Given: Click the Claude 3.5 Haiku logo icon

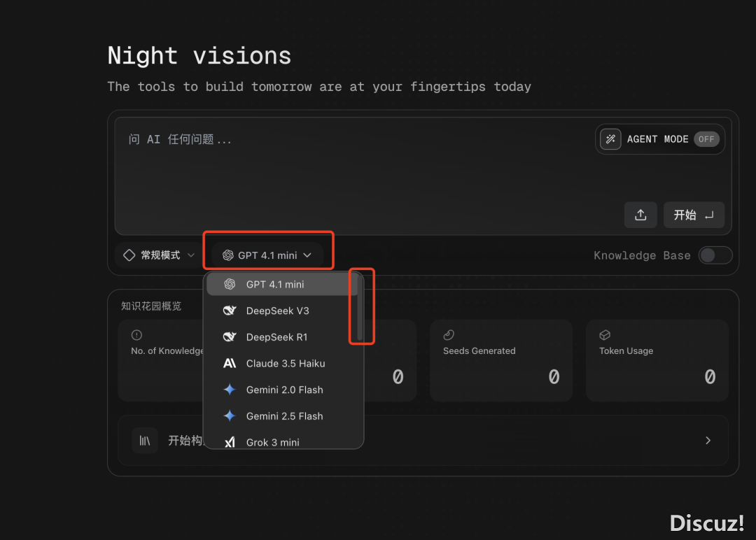Looking at the screenshot, I should click(230, 364).
